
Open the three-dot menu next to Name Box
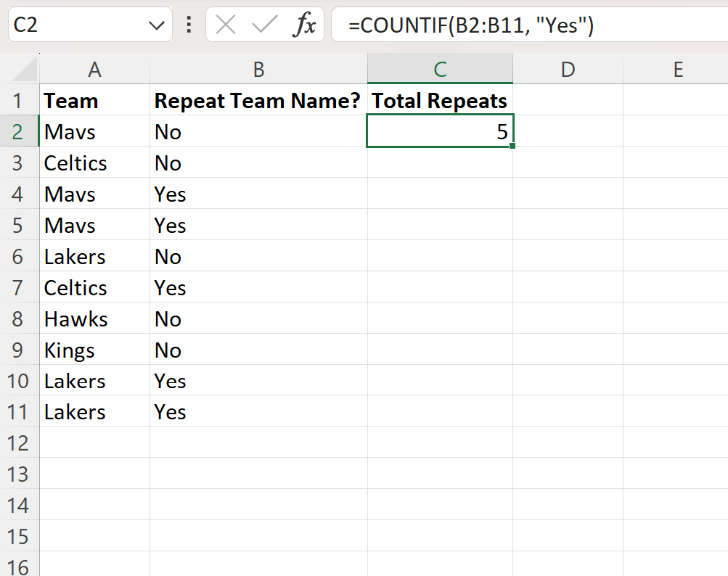coord(188,25)
